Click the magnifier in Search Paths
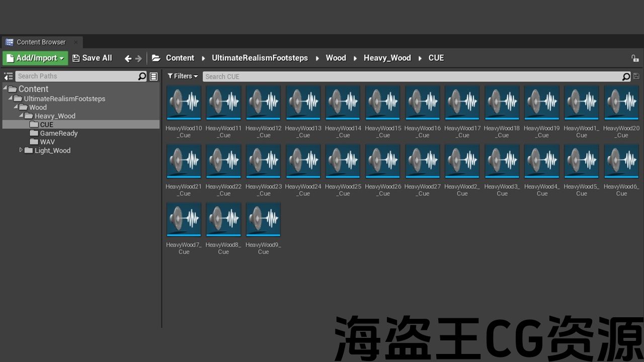This screenshot has width=644, height=362. (142, 76)
